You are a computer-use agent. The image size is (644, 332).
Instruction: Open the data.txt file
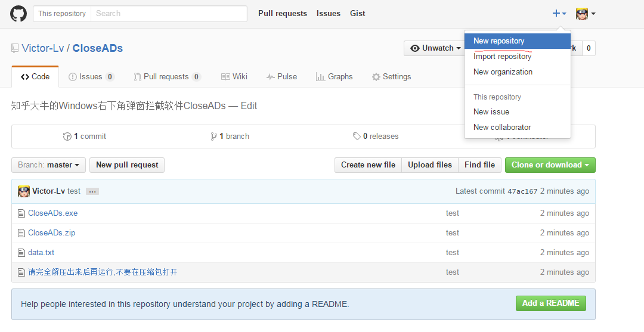[x=41, y=253]
